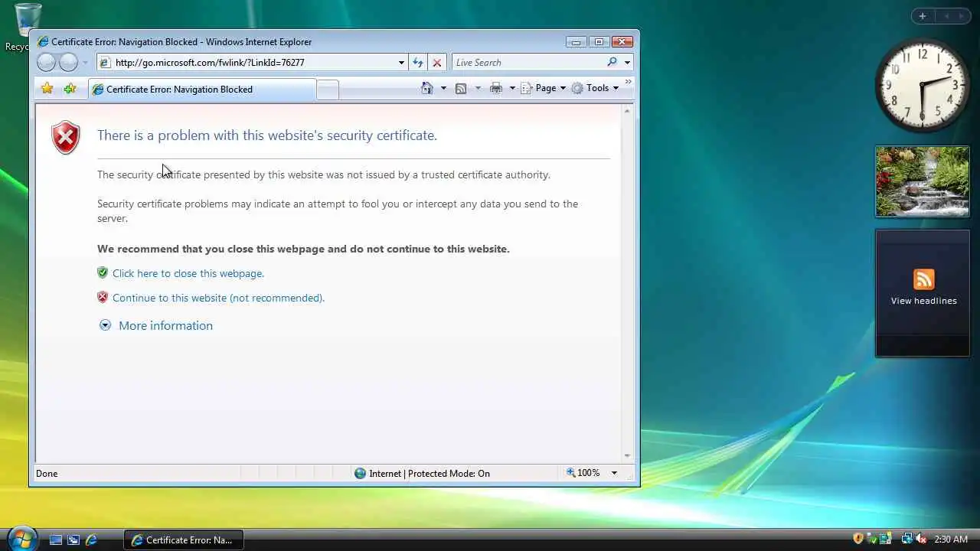The height and width of the screenshot is (551, 980).
Task: Click into the Live Search box
Action: pyautogui.click(x=528, y=63)
